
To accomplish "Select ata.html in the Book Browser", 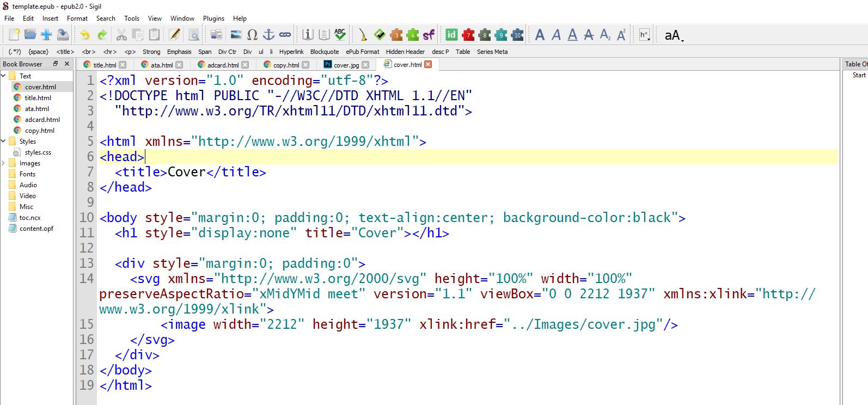I will 36,109.
